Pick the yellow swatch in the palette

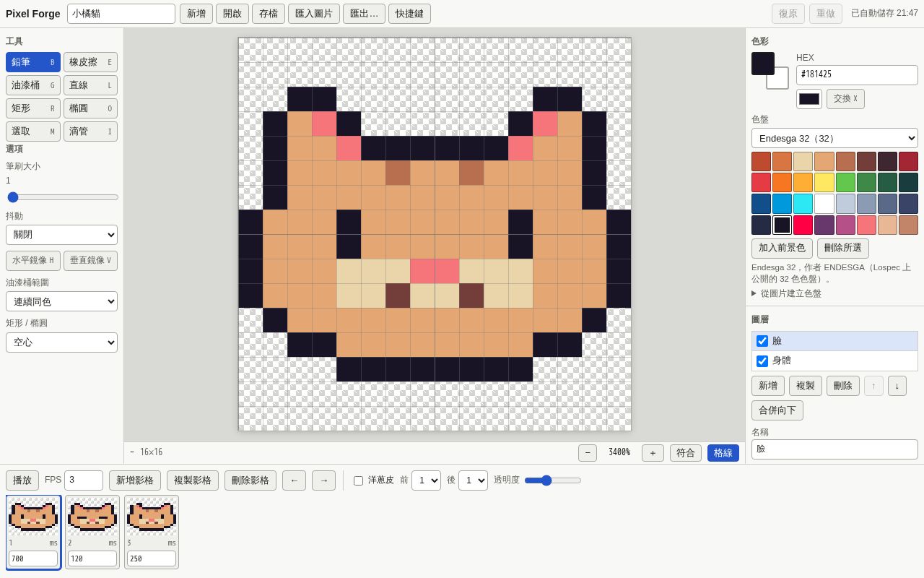824,183
